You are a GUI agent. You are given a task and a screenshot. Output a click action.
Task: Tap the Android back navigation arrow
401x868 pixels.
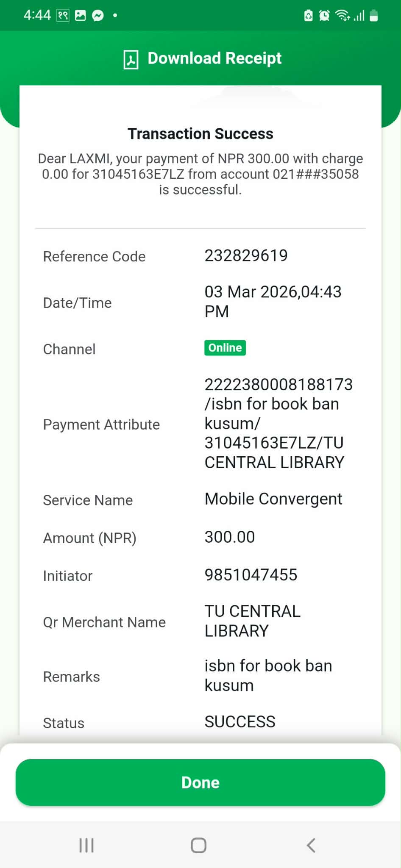pos(311,845)
